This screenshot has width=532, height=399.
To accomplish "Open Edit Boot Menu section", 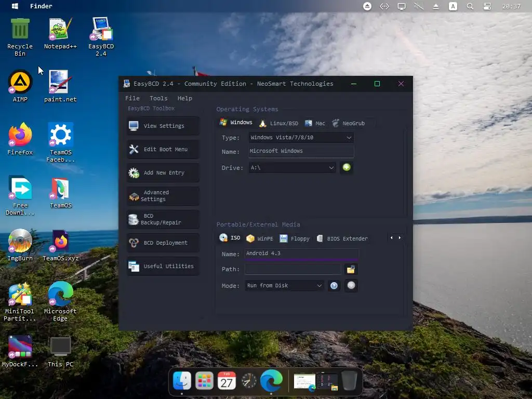I will click(163, 149).
